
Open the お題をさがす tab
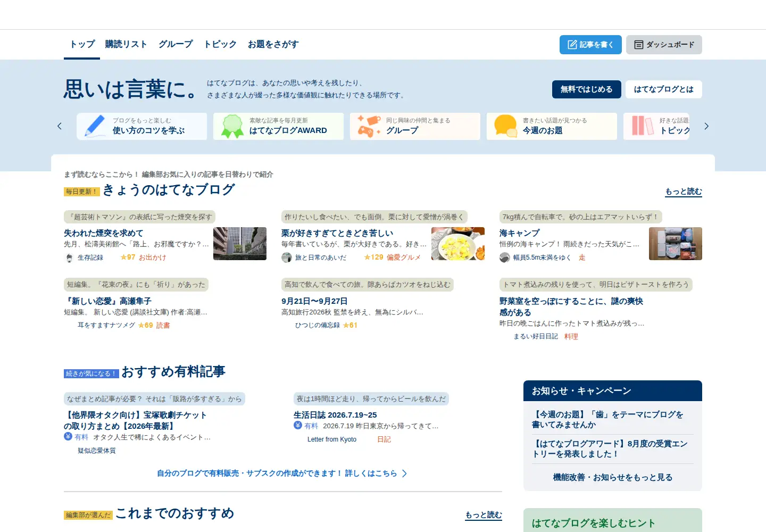pyautogui.click(x=273, y=44)
